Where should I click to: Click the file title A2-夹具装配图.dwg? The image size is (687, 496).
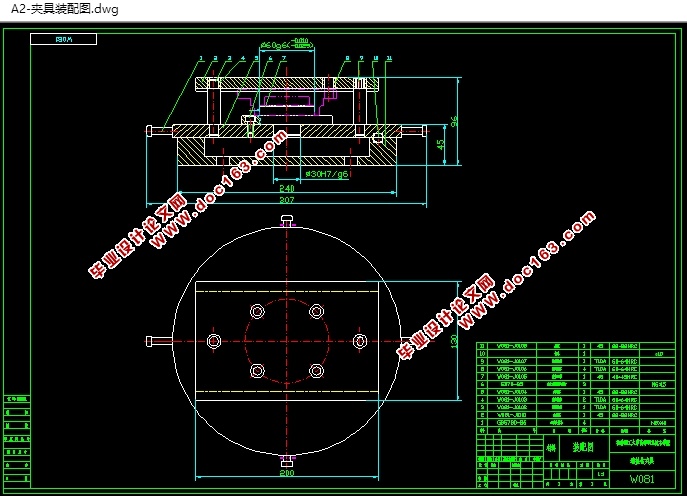tap(64, 9)
